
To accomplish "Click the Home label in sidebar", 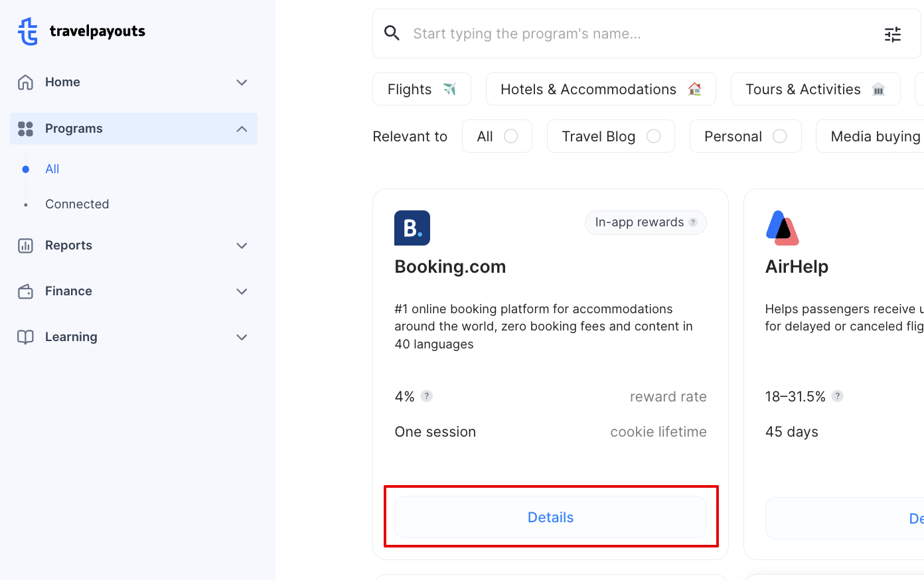I will 62,82.
